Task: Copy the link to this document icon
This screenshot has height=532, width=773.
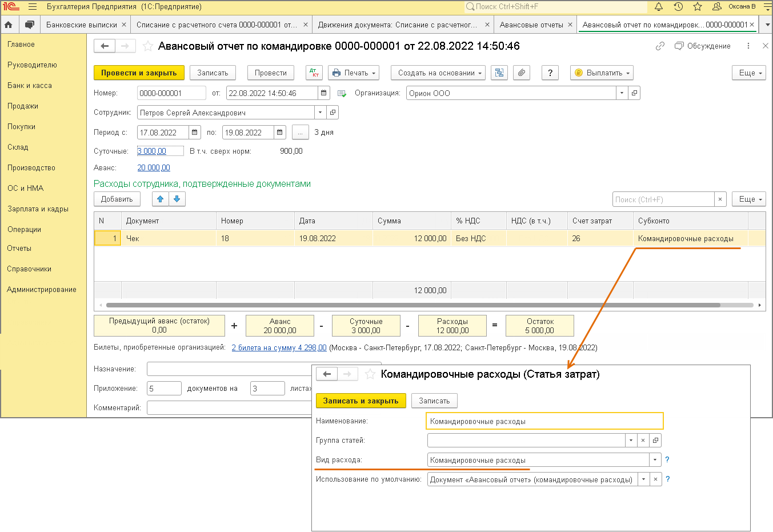Action: [660, 46]
